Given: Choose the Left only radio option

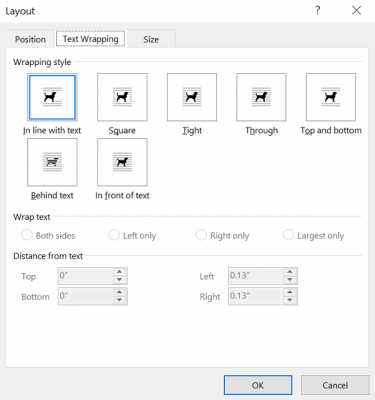Looking at the screenshot, I should pos(114,235).
